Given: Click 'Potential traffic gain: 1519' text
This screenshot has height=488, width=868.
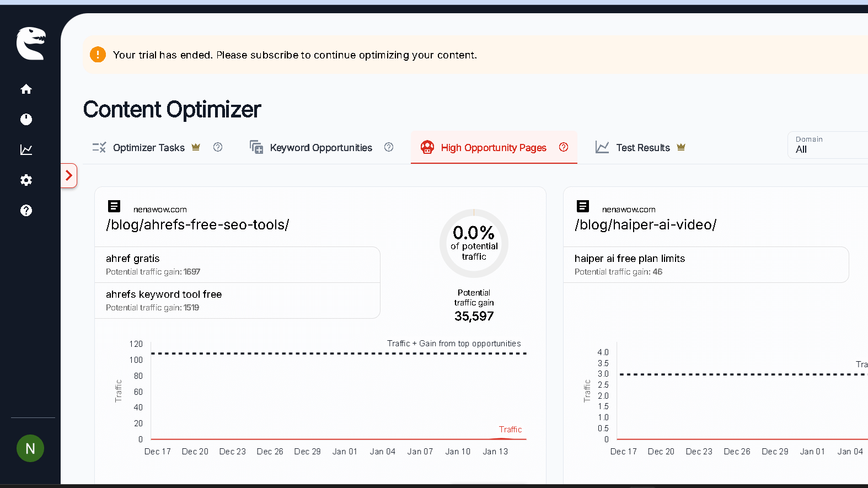Looking at the screenshot, I should pyautogui.click(x=153, y=308).
